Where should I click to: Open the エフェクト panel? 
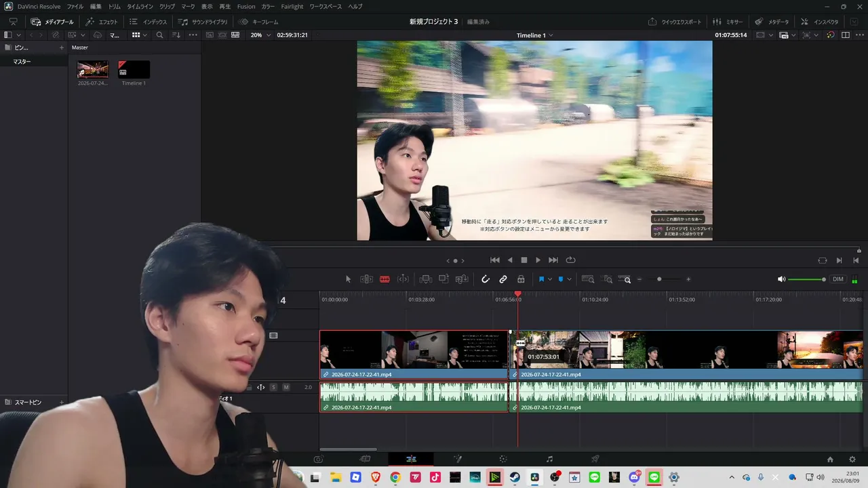point(102,22)
